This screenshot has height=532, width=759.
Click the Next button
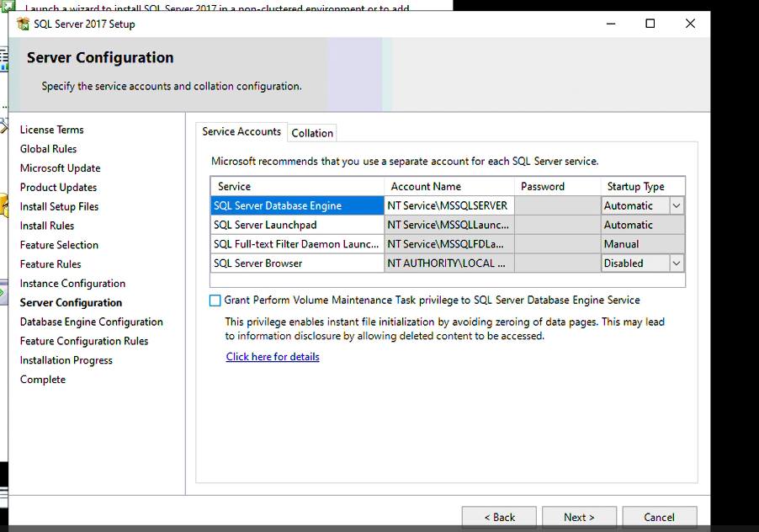coord(579,517)
